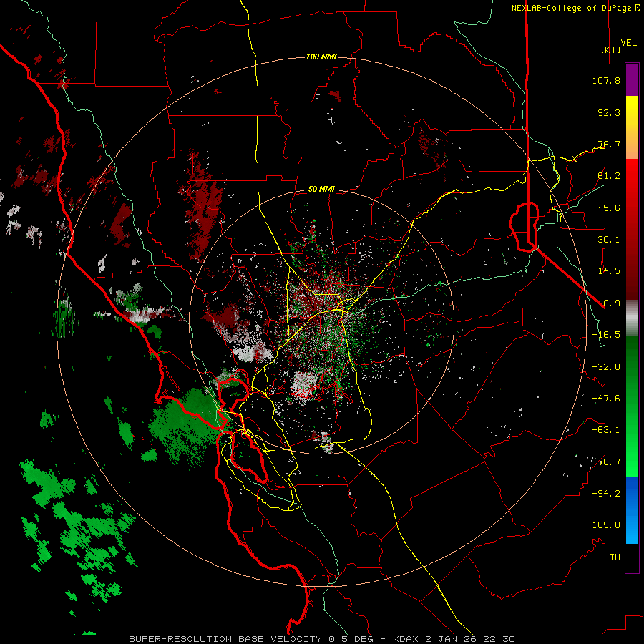This screenshot has width=644, height=644.
Task: Click the 50 NMI range ring label
Action: pyautogui.click(x=321, y=189)
